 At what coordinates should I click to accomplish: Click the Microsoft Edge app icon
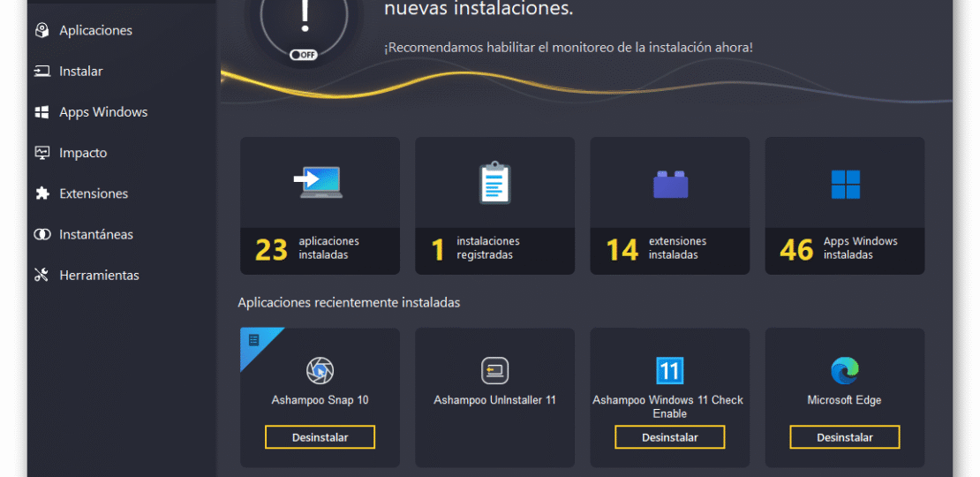coord(845,371)
